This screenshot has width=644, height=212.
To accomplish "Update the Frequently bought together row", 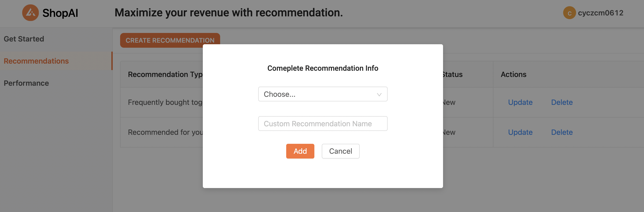I will pos(520,102).
